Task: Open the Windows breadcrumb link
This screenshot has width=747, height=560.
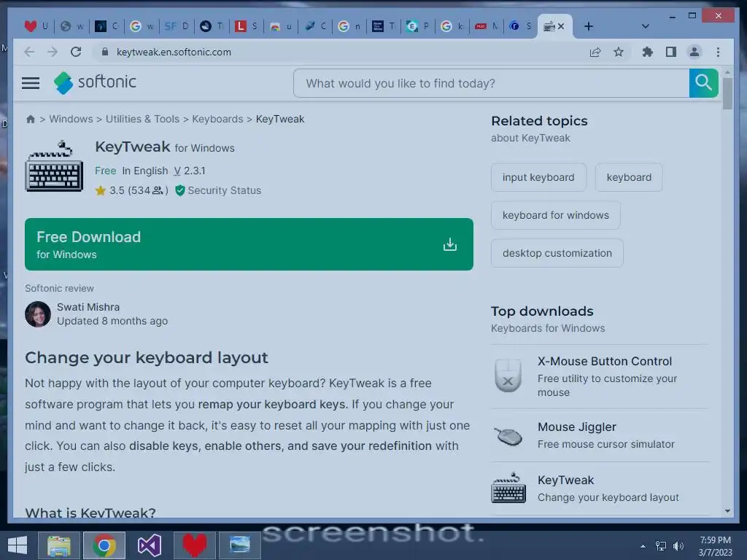Action: pos(71,119)
